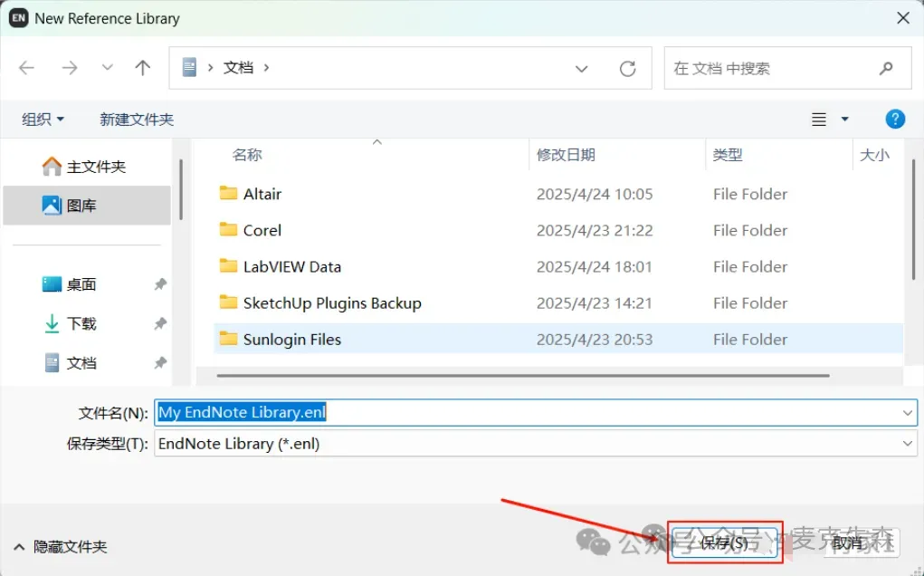Viewport: 924px width, 576px height.
Task: Sort by the 类型 column header
Action: (x=728, y=155)
